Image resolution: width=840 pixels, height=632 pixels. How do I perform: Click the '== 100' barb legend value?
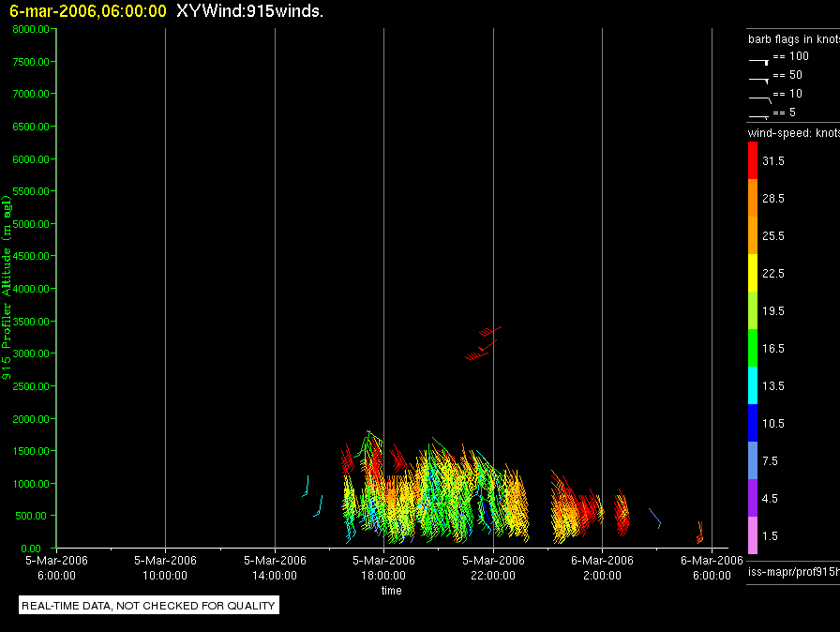click(x=790, y=56)
